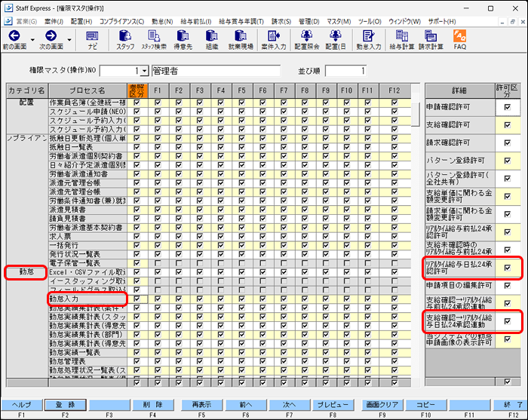528x420 pixels.
Task: Toggle 申請確認許可 permission checkbox
Action: 507,107
